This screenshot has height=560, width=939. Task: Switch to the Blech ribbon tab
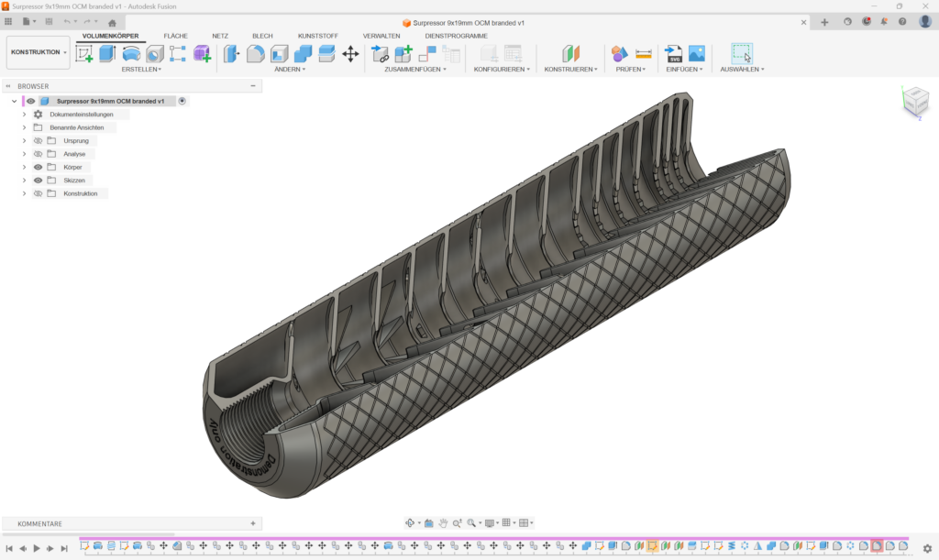tap(262, 36)
